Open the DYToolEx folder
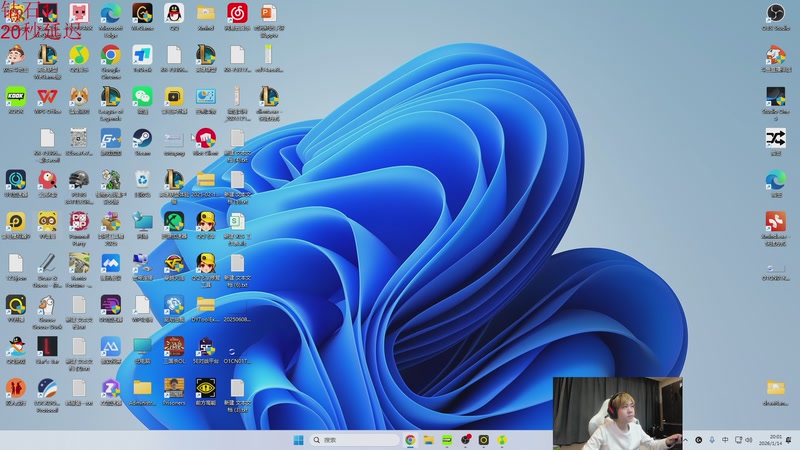 coord(206,306)
